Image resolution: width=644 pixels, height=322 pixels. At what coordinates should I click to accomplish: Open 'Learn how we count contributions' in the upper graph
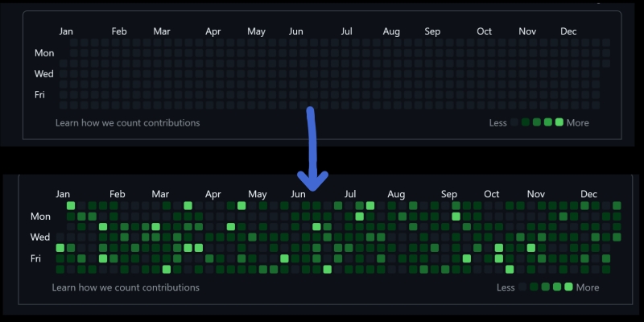click(x=127, y=123)
